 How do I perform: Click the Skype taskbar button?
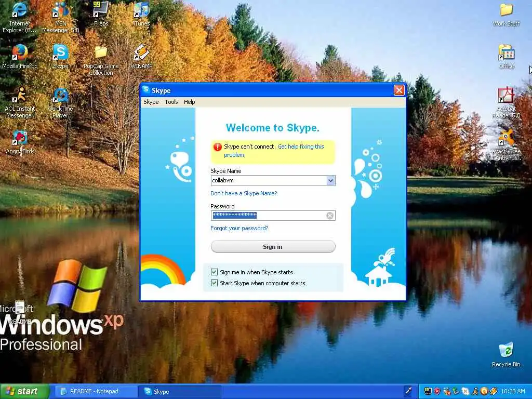coord(180,392)
